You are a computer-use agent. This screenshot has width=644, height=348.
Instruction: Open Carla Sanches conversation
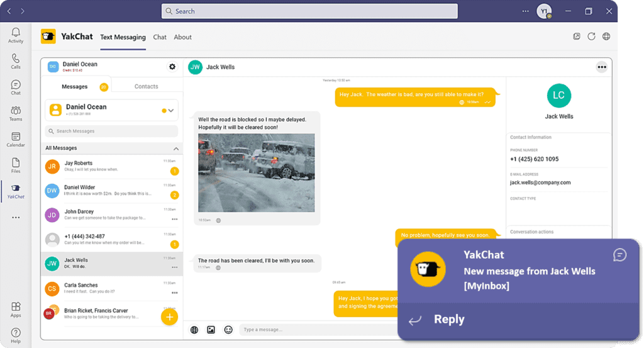[112, 288]
